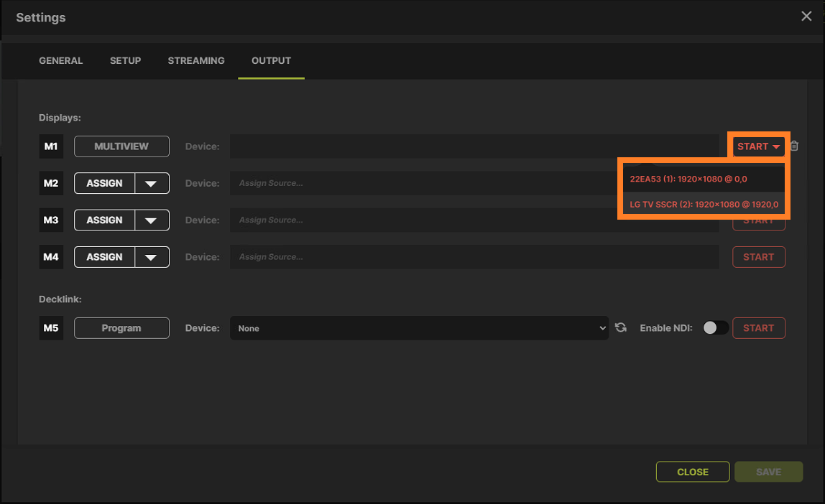Click the Program button for M5
Screen dimensions: 825x504
coord(121,327)
